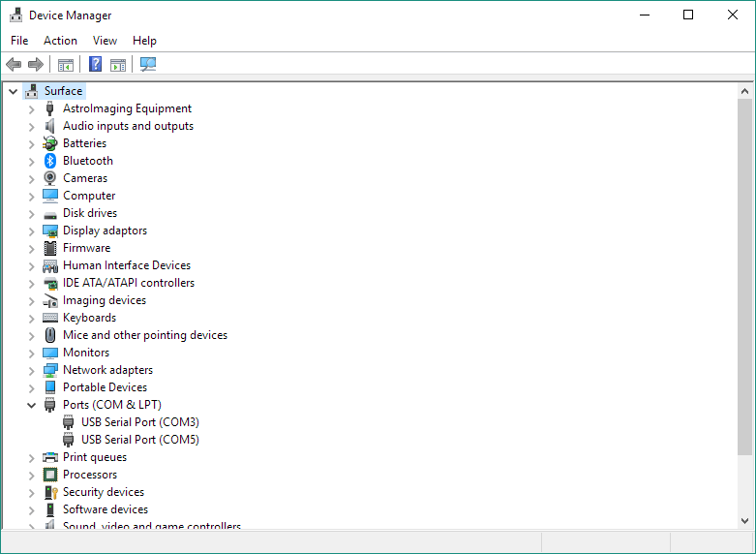Expand the Audio inputs and outputs node
Viewport: 756px width, 554px height.
point(31,126)
